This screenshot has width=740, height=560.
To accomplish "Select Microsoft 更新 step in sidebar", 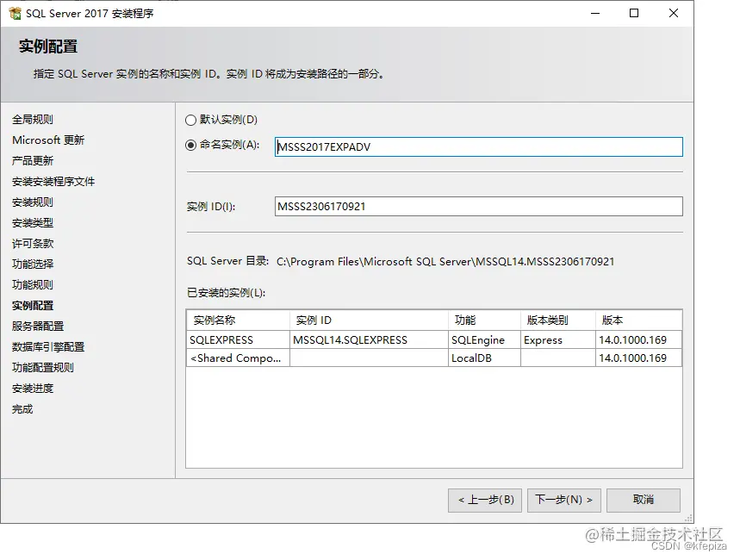I will [x=48, y=140].
